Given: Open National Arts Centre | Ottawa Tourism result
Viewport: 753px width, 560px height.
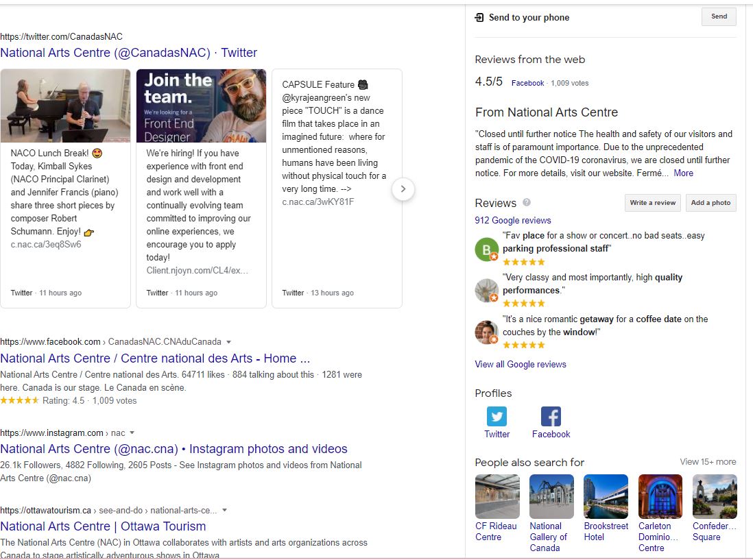Looking at the screenshot, I should point(103,526).
